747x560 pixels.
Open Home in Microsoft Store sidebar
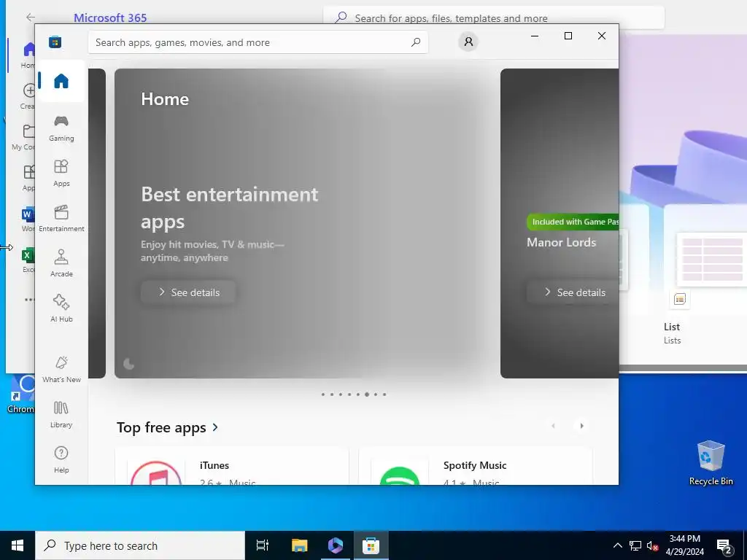[x=61, y=81]
